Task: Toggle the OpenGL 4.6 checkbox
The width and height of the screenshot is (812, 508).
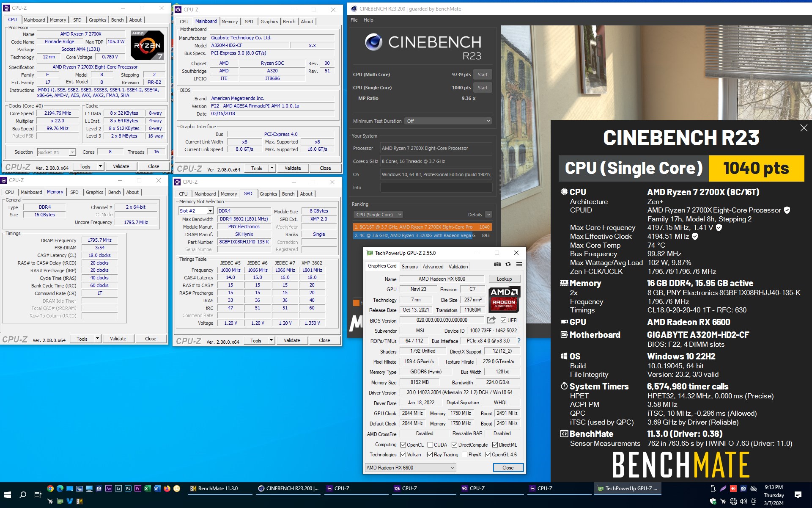Action: pyautogui.click(x=488, y=455)
